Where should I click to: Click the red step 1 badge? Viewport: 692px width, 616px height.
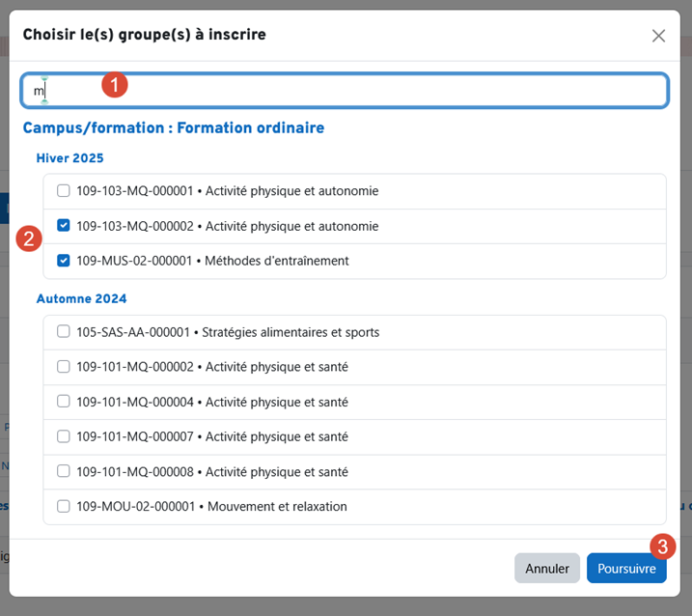pyautogui.click(x=115, y=85)
